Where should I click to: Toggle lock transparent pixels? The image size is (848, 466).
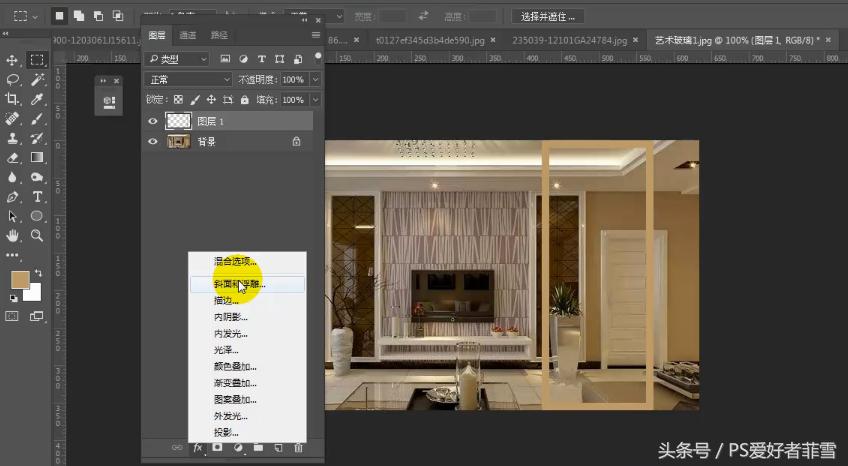pos(178,99)
